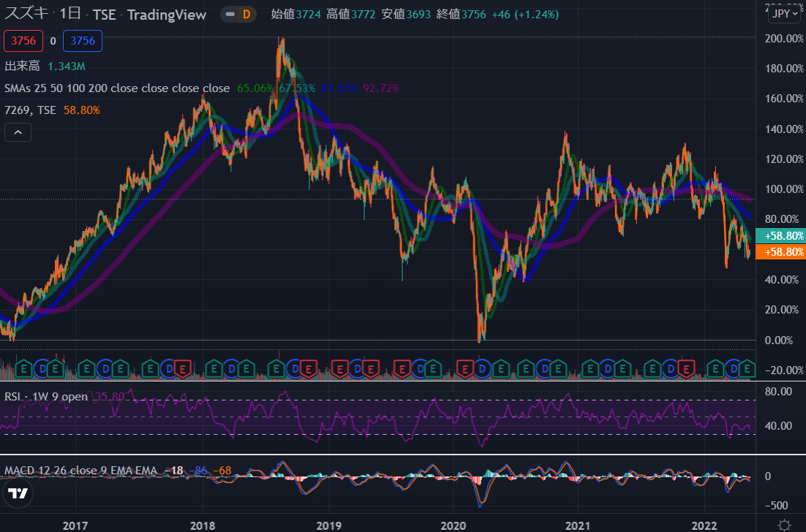The width and height of the screenshot is (806, 532).
Task: Click the orange signal value −68
Action: click(x=222, y=471)
